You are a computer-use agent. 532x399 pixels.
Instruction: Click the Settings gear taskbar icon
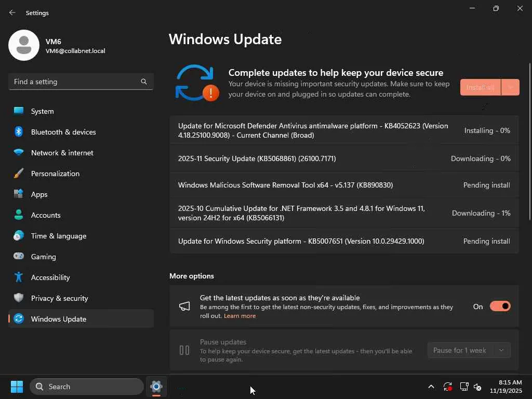click(156, 387)
